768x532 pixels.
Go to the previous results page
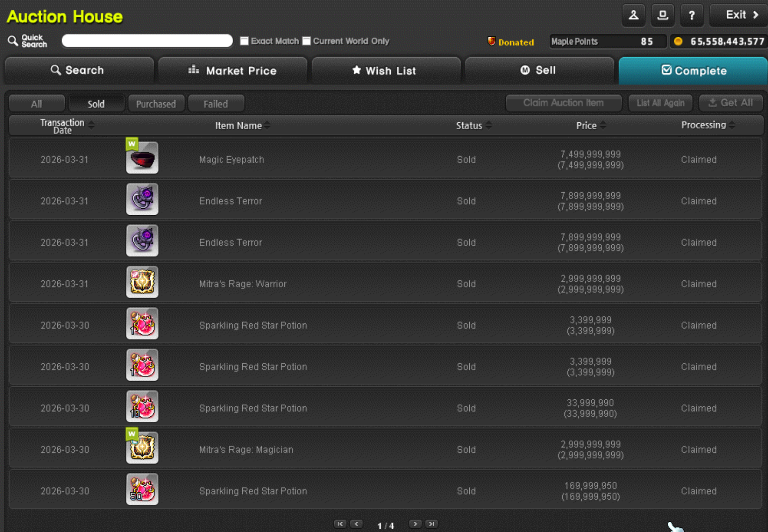pos(356,524)
